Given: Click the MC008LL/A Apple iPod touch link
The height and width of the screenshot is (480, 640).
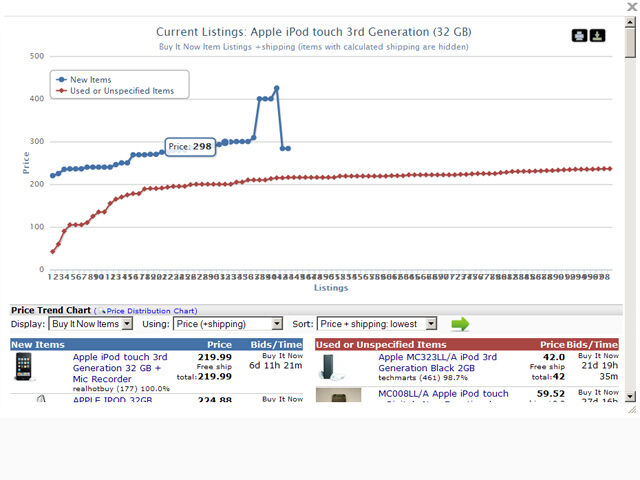Looking at the screenshot, I should point(443,394).
